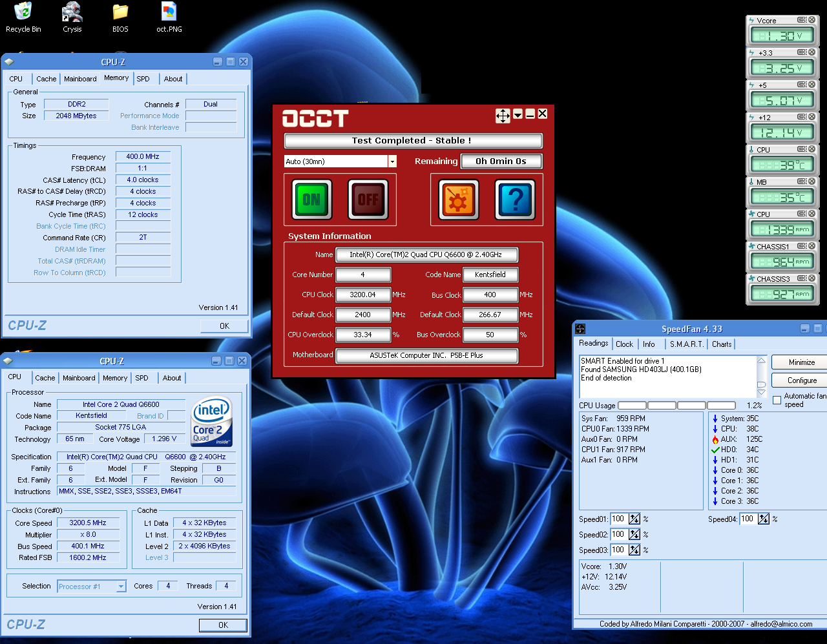This screenshot has height=644, width=827.
Task: Open CHASSIS1 fan gadget settings icon
Action: (x=802, y=246)
